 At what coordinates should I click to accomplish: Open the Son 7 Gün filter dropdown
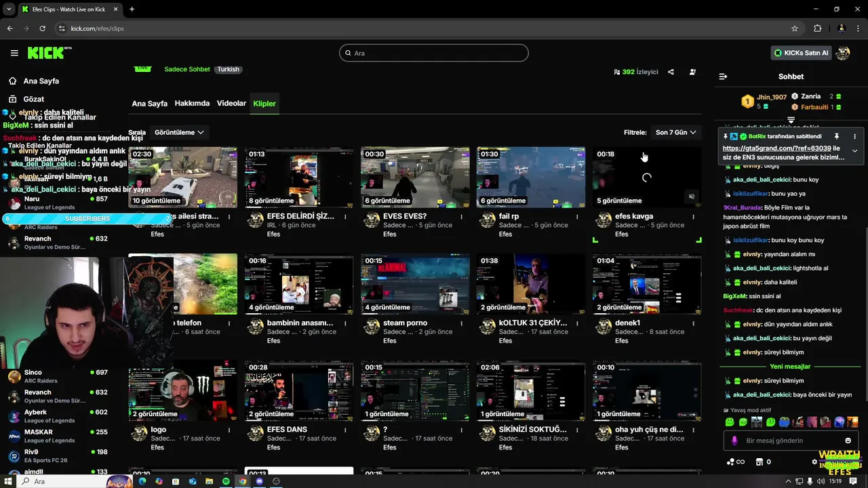[x=675, y=132]
